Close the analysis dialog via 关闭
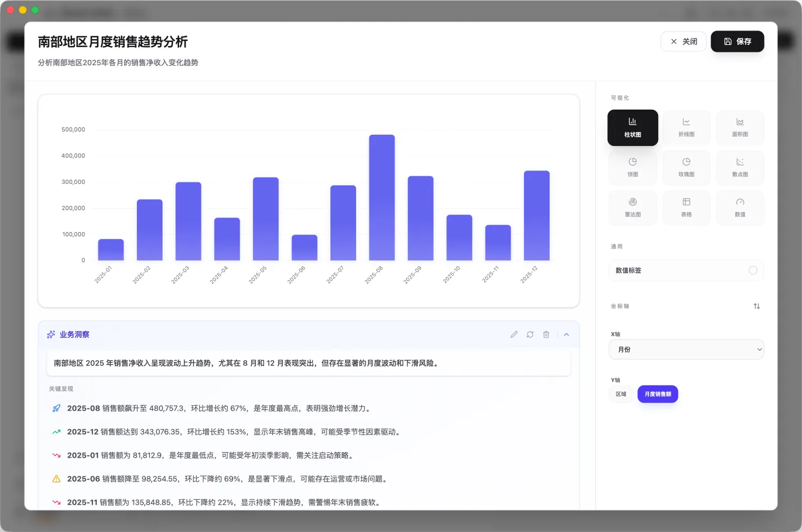This screenshot has height=532, width=802. click(683, 41)
